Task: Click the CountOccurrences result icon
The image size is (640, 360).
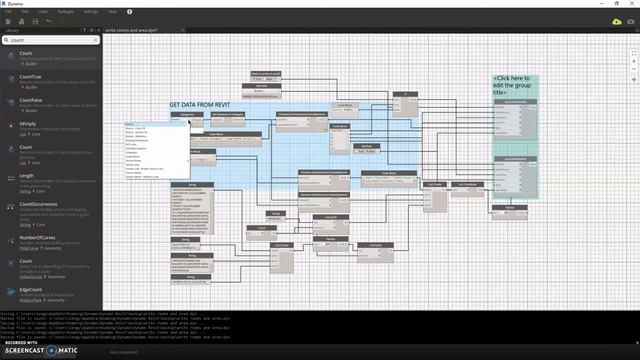Action: pyautogui.click(x=11, y=207)
